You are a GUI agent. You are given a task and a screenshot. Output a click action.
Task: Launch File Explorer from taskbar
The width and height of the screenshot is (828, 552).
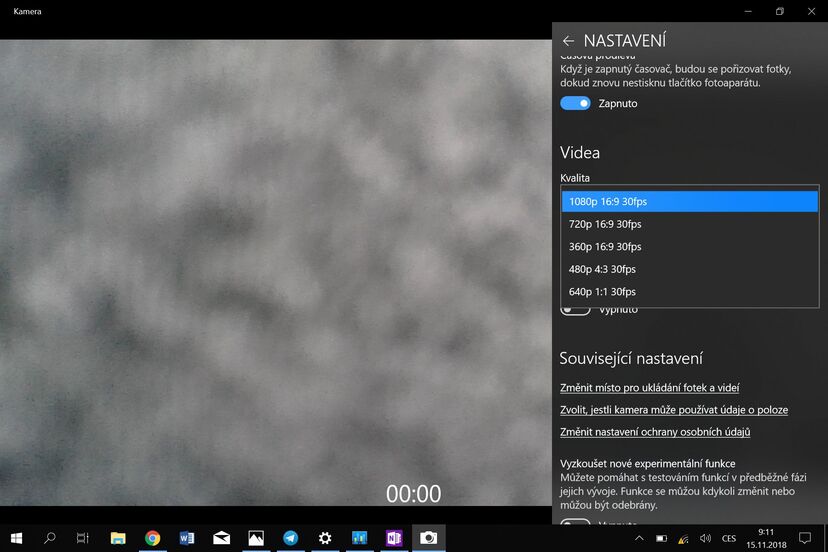pos(118,538)
